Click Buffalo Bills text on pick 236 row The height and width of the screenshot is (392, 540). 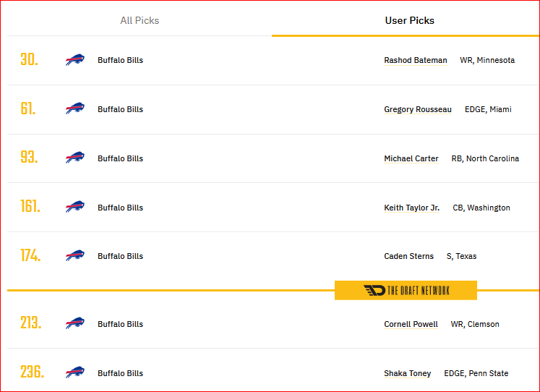(120, 373)
